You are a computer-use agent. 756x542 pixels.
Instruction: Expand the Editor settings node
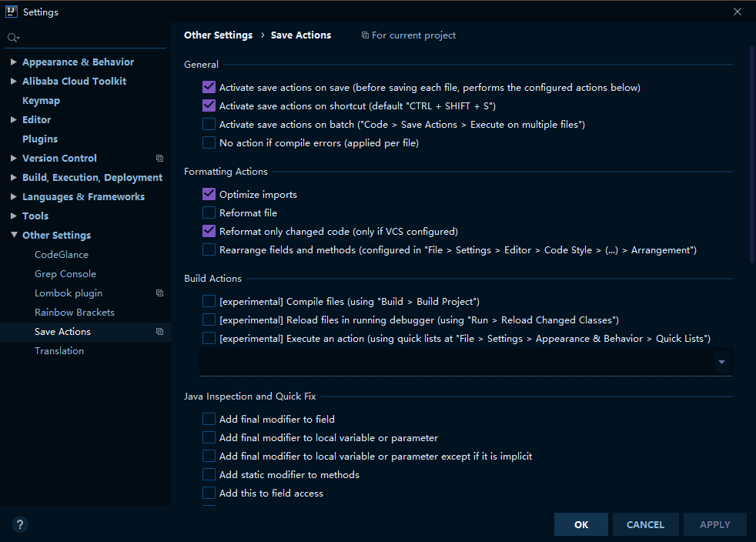(x=14, y=120)
